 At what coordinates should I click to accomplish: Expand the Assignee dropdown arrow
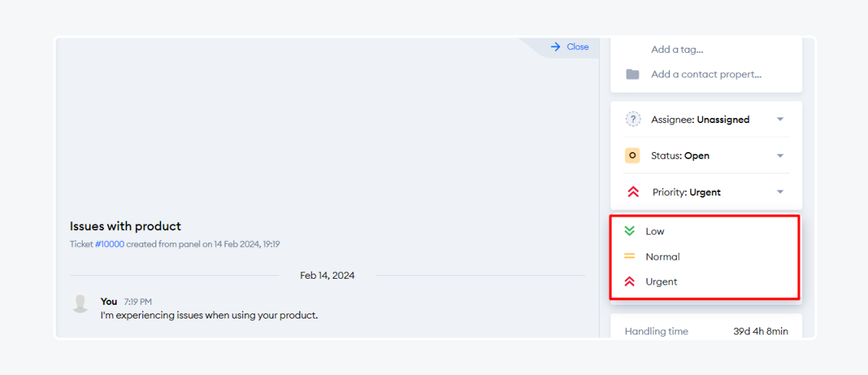[780, 119]
